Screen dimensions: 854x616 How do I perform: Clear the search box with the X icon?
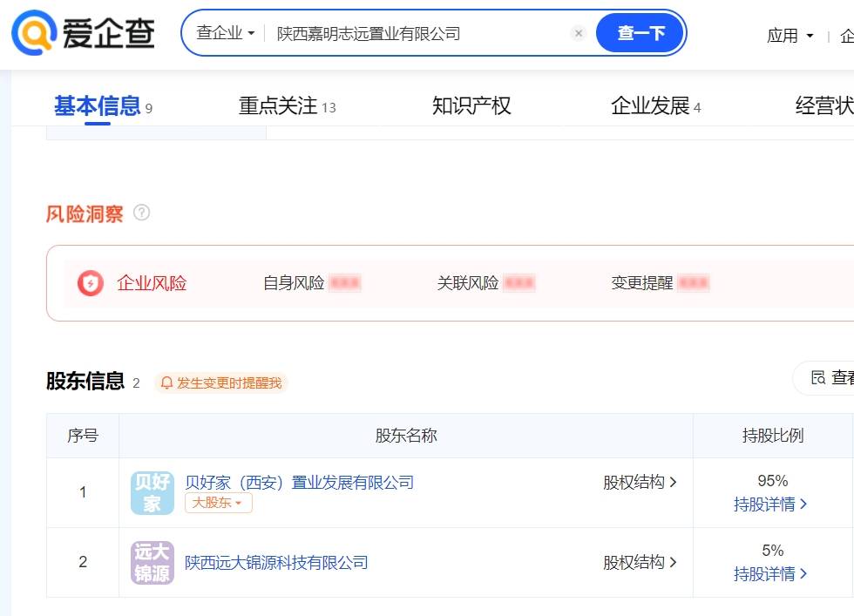pyautogui.click(x=579, y=33)
